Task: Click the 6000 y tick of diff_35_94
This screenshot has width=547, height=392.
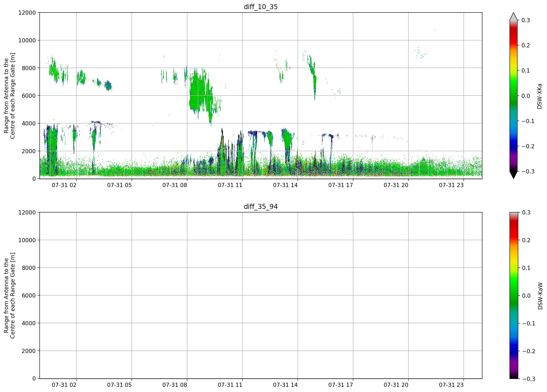Action: (29, 295)
